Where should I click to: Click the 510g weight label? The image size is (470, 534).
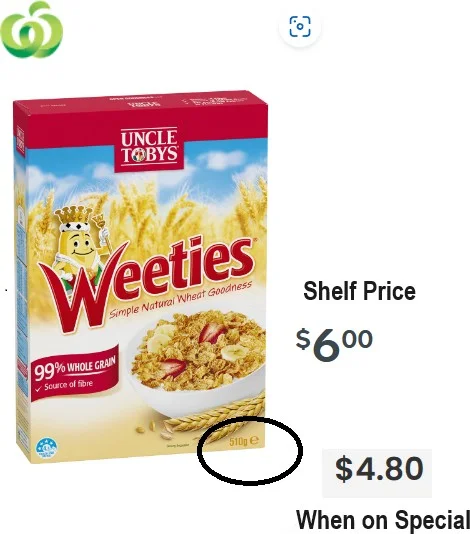pyautogui.click(x=238, y=441)
